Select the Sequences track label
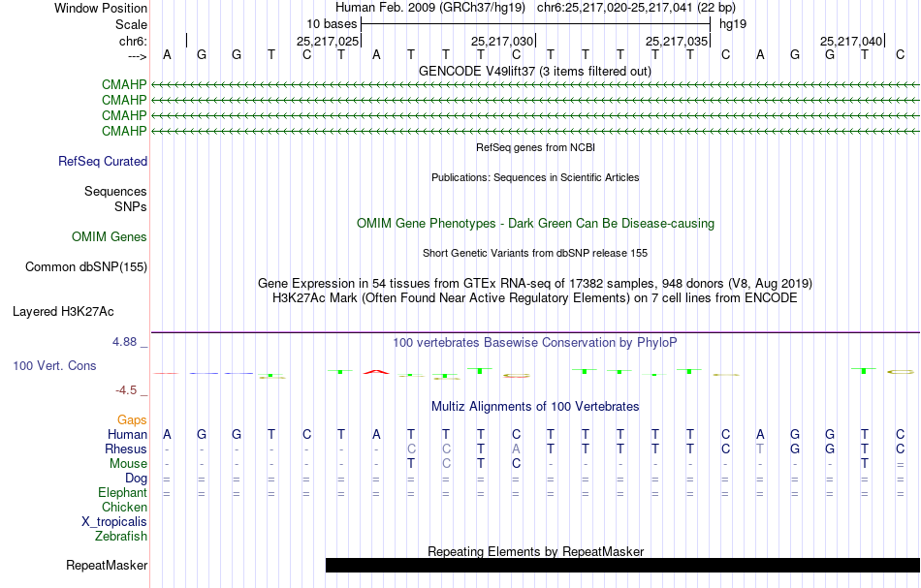921x588 pixels. (x=115, y=191)
